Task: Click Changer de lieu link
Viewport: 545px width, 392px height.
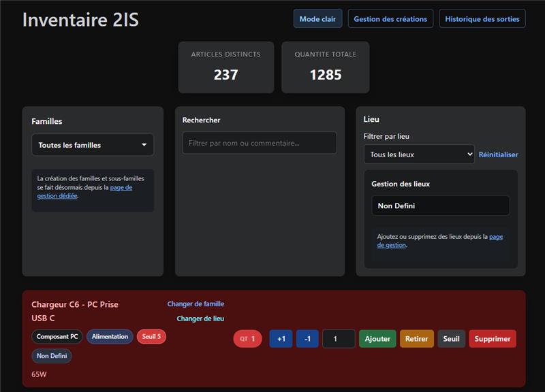Action: click(x=200, y=318)
